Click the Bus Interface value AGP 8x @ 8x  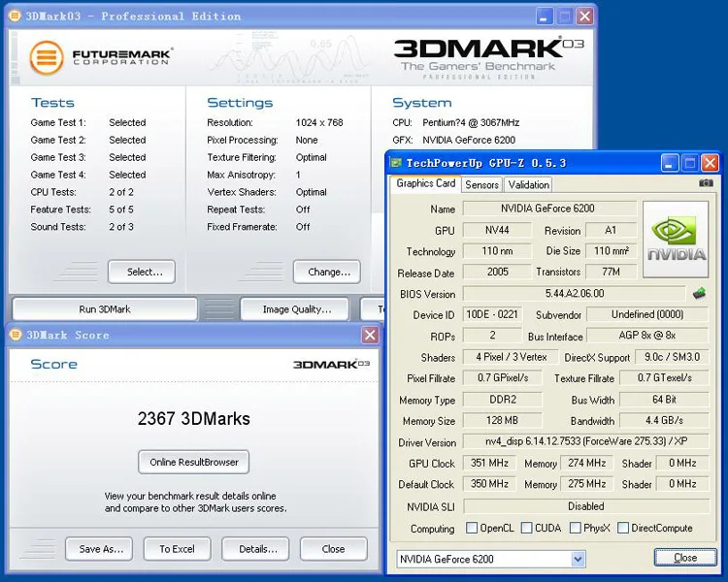[x=647, y=335]
